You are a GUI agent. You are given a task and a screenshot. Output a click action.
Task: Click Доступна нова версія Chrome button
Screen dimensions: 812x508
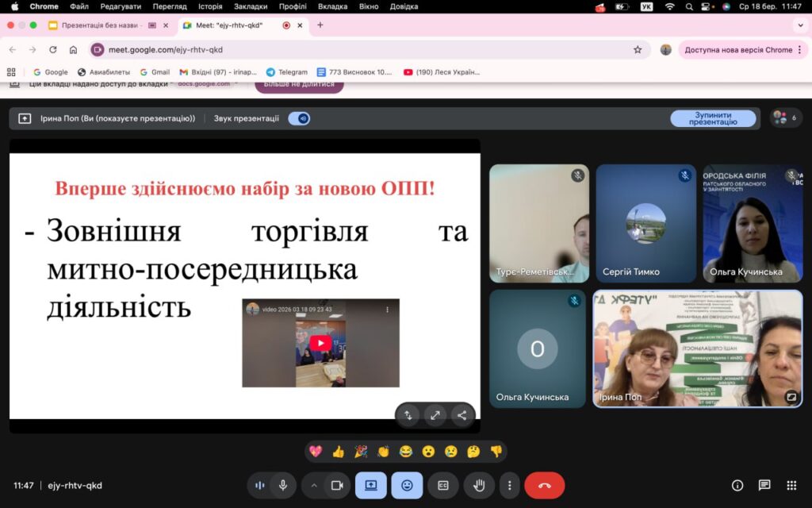[x=738, y=50]
